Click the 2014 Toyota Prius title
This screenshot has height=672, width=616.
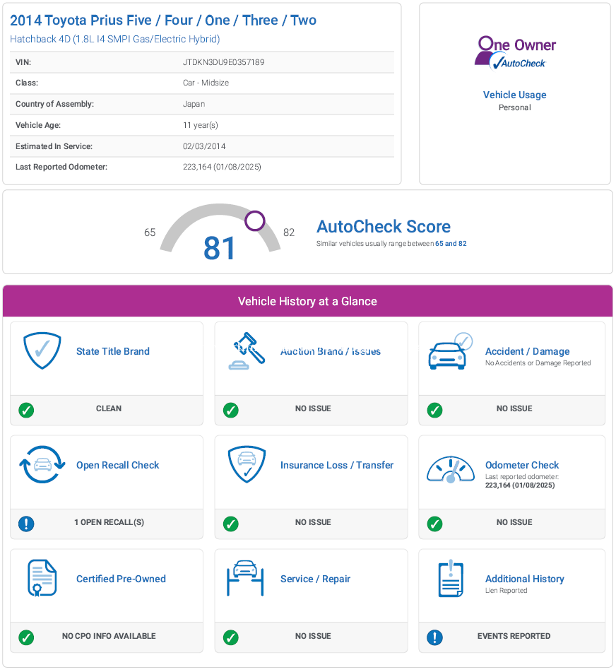click(x=163, y=20)
